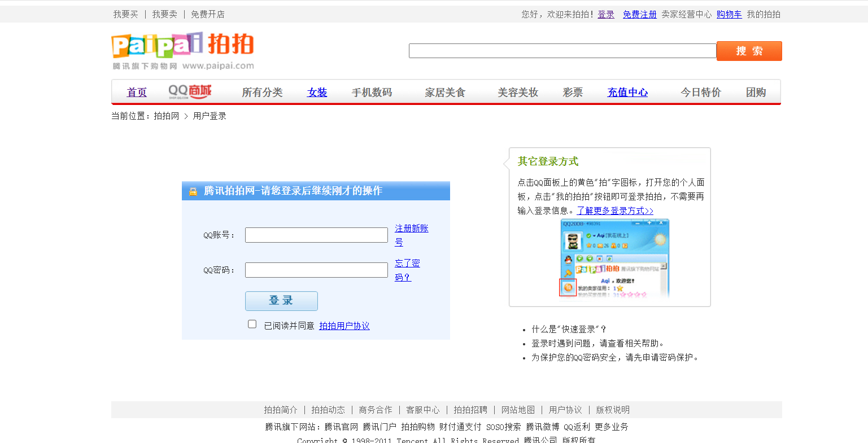Open 登录时遇到问题 help item

click(x=599, y=343)
